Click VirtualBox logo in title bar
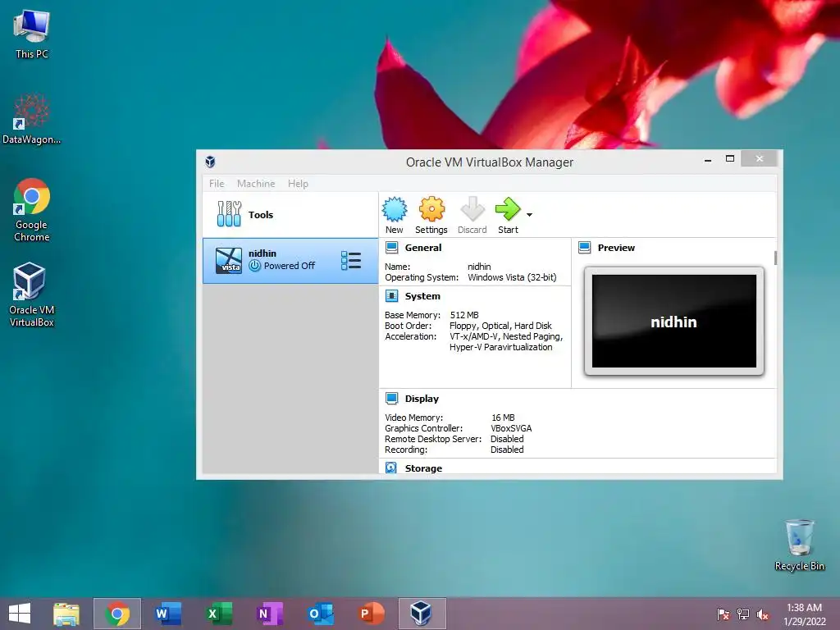Image resolution: width=840 pixels, height=630 pixels. click(x=210, y=162)
